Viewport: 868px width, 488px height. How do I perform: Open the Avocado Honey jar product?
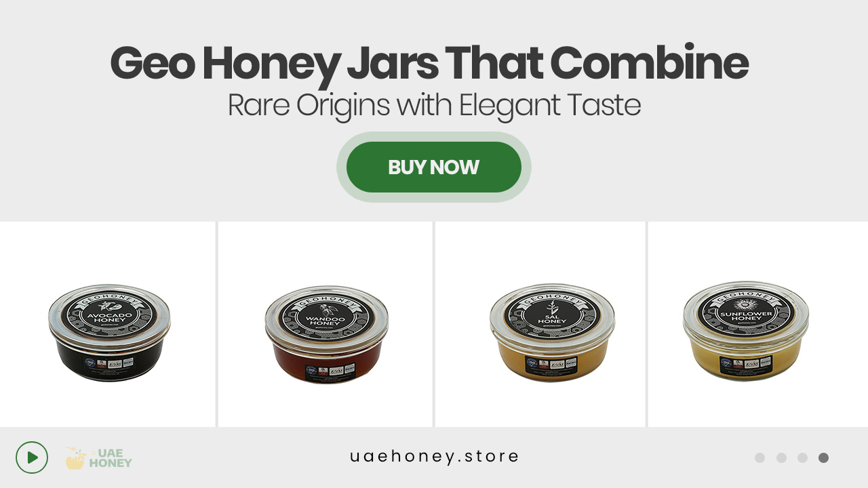(x=109, y=333)
